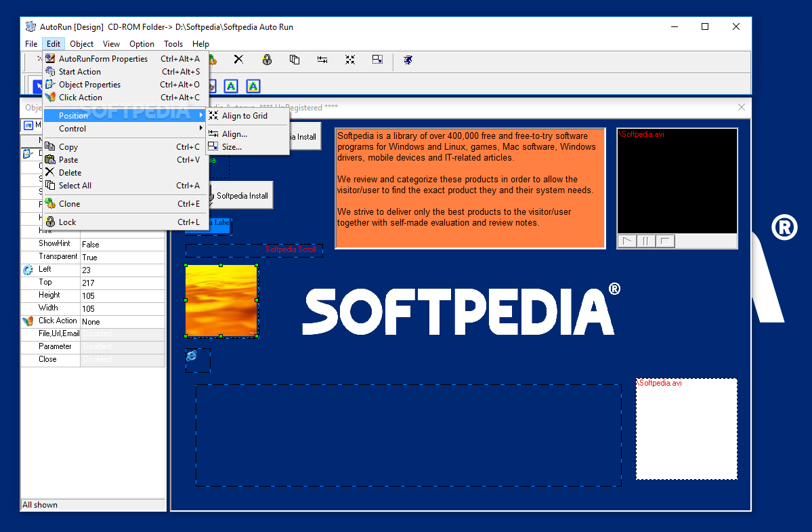Click the Align arrows toolbar icon

[322, 60]
